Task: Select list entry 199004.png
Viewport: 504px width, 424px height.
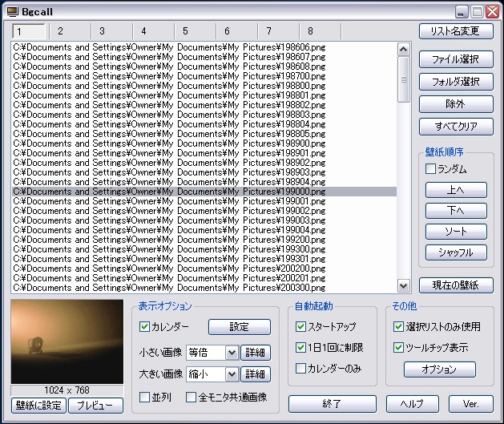Action: [x=204, y=230]
